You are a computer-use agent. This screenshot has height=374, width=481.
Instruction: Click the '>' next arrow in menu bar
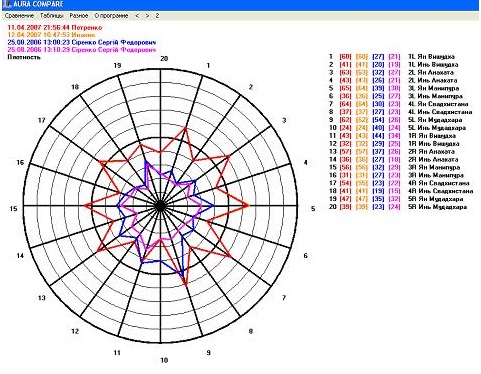[x=147, y=16]
